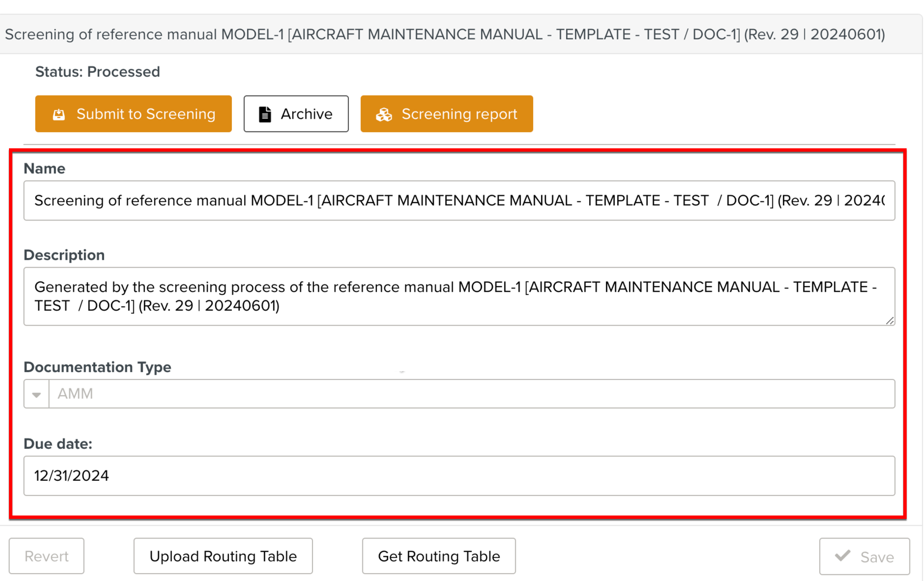Click the Status: Processed text
Image resolution: width=924 pixels, height=581 pixels.
[x=97, y=72]
